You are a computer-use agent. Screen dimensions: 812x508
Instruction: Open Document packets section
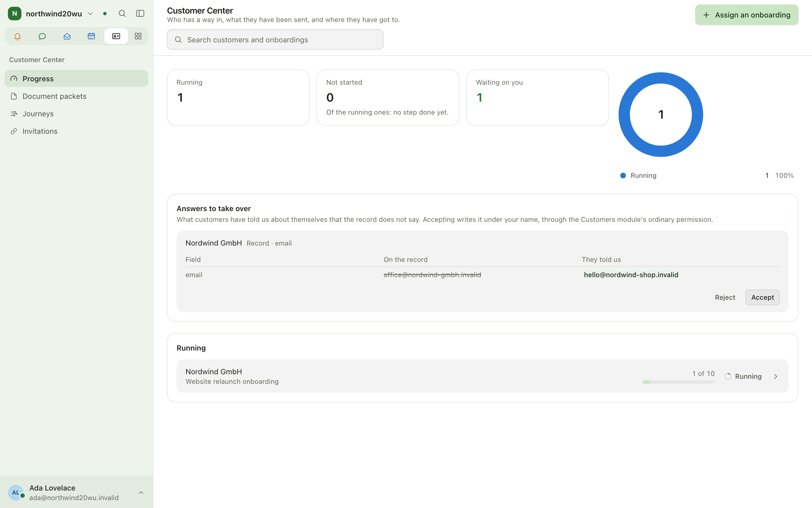coord(76,96)
